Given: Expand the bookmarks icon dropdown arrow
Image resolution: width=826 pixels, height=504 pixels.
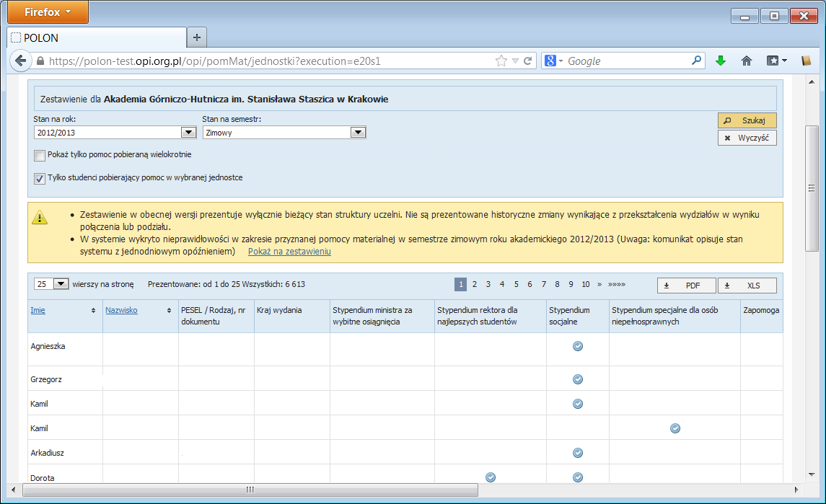Looking at the screenshot, I should tap(784, 61).
